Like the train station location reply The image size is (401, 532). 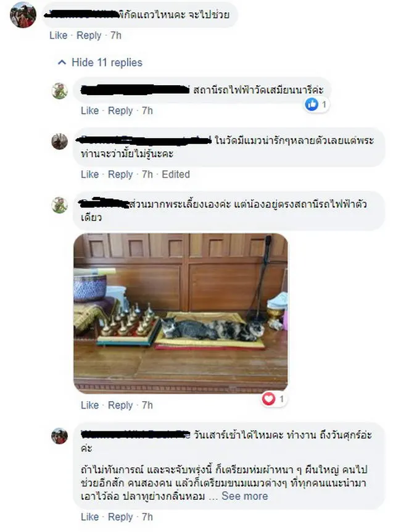(89, 110)
